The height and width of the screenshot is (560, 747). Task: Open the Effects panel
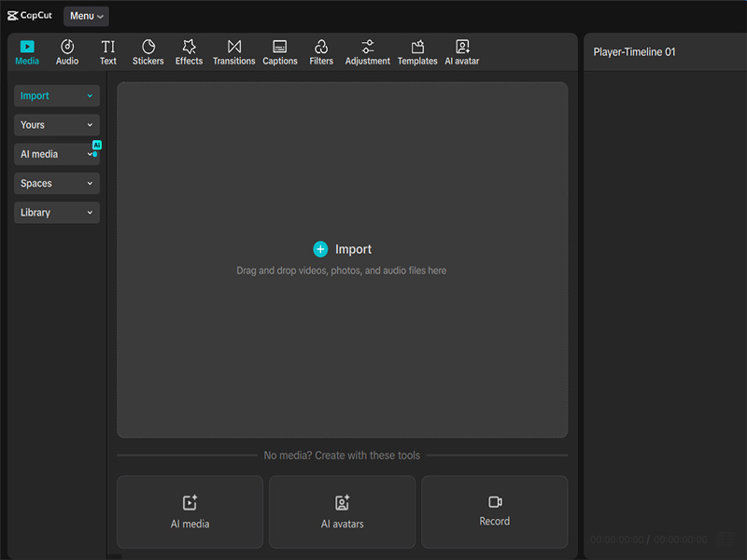pos(190,52)
